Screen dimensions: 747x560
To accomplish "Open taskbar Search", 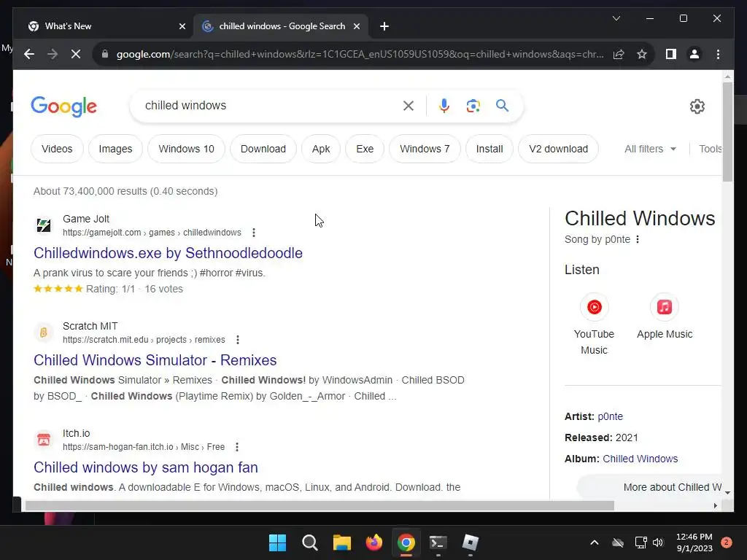I will point(309,542).
